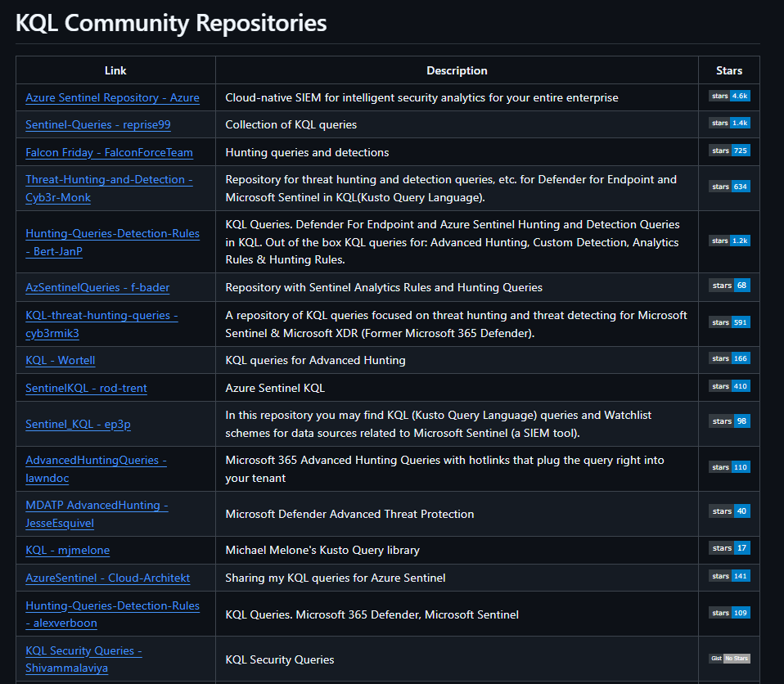Viewport: 784px width, 684px height.
Task: Select 'KQL Queries. Microsoft 365 Defender, Microsoft Sentinel'
Action: coord(372,614)
